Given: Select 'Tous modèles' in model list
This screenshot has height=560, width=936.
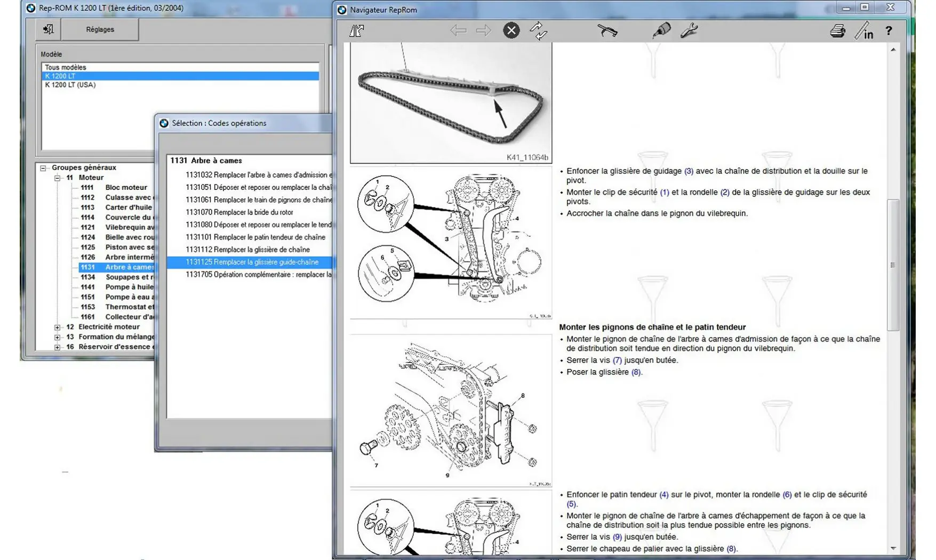Looking at the screenshot, I should tap(180, 67).
